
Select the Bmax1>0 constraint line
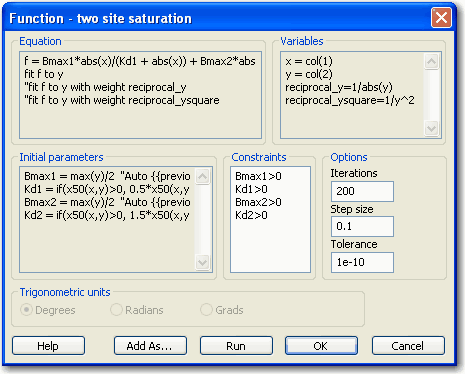coord(258,176)
